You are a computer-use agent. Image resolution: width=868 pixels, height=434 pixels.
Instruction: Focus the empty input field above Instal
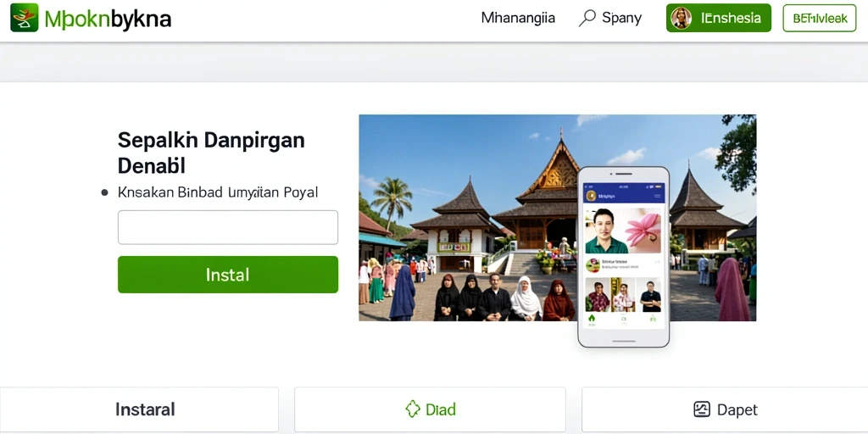point(227,227)
